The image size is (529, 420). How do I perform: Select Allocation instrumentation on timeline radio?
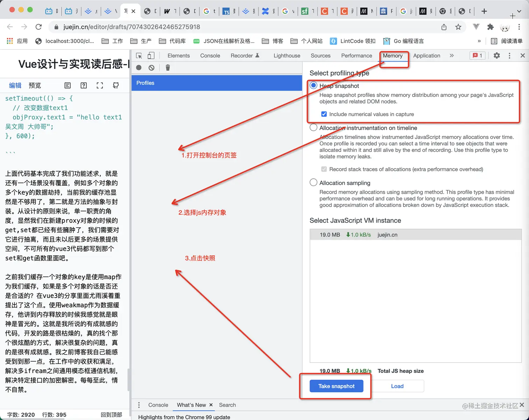click(313, 127)
